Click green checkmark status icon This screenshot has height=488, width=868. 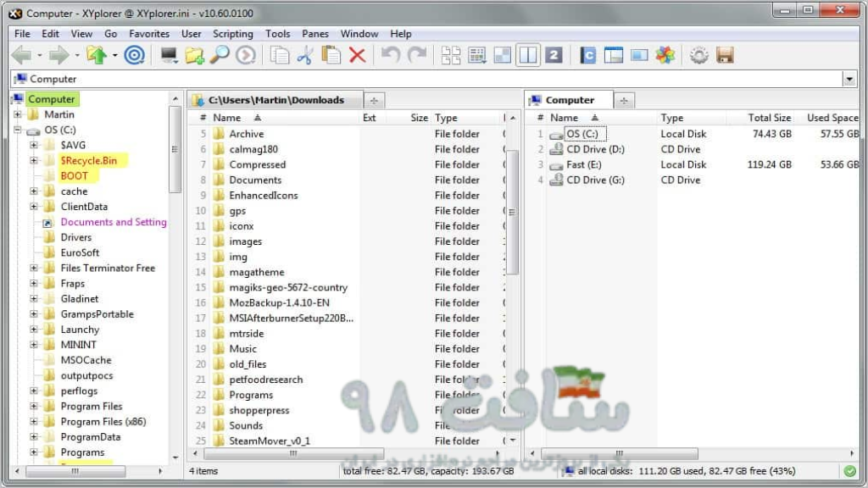pos(849,471)
